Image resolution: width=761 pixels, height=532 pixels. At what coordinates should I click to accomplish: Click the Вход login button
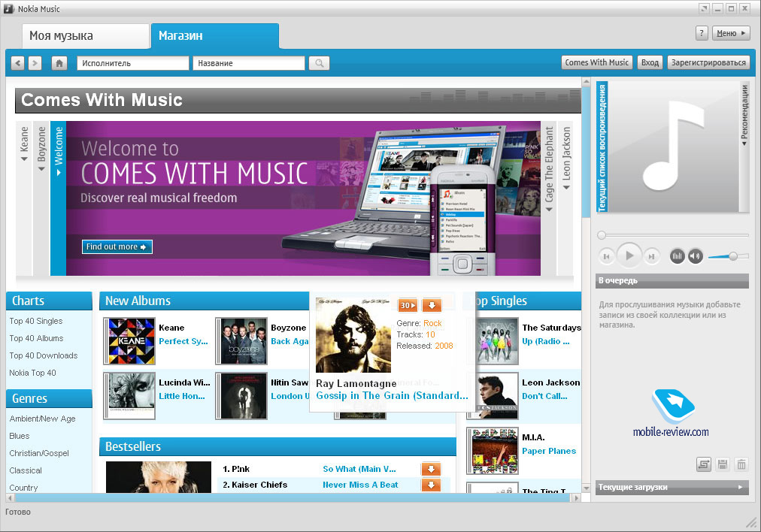click(650, 62)
